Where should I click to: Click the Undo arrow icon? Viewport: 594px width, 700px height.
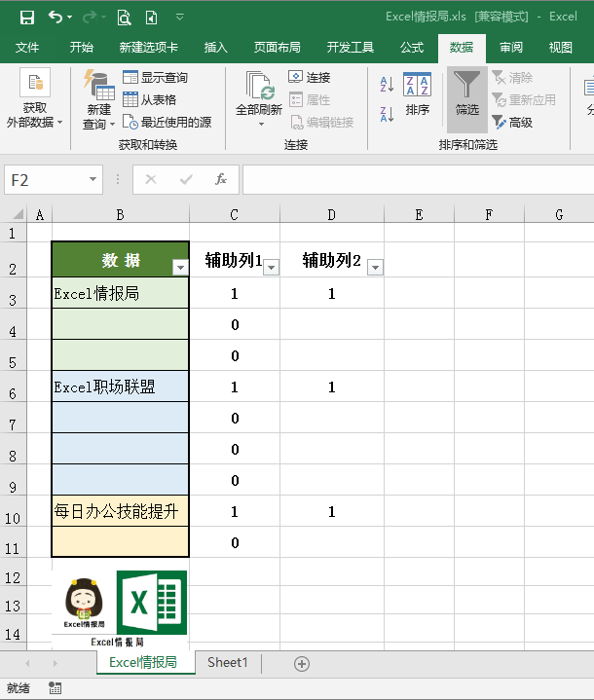point(56,18)
